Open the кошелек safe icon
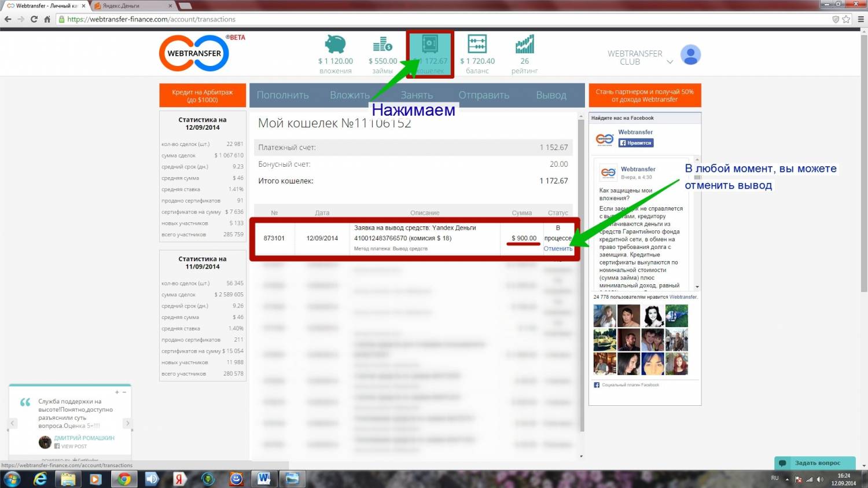 (430, 45)
